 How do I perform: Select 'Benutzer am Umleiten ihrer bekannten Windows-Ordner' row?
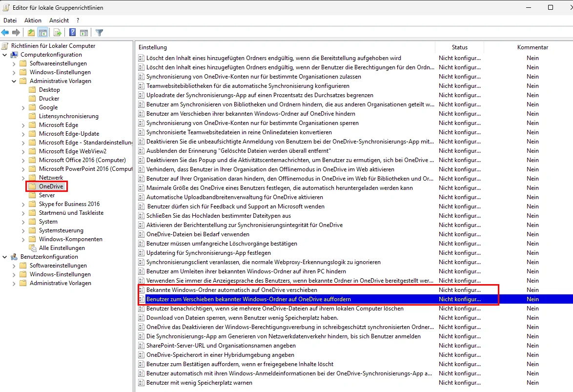click(x=246, y=271)
